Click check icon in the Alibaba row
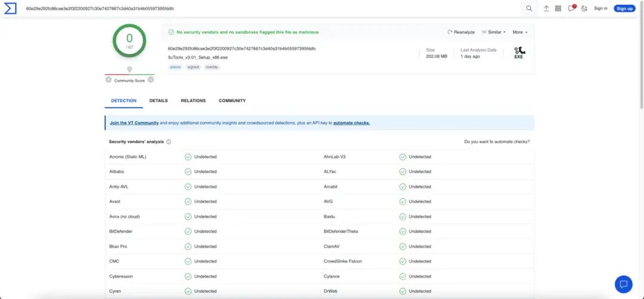 [188, 172]
